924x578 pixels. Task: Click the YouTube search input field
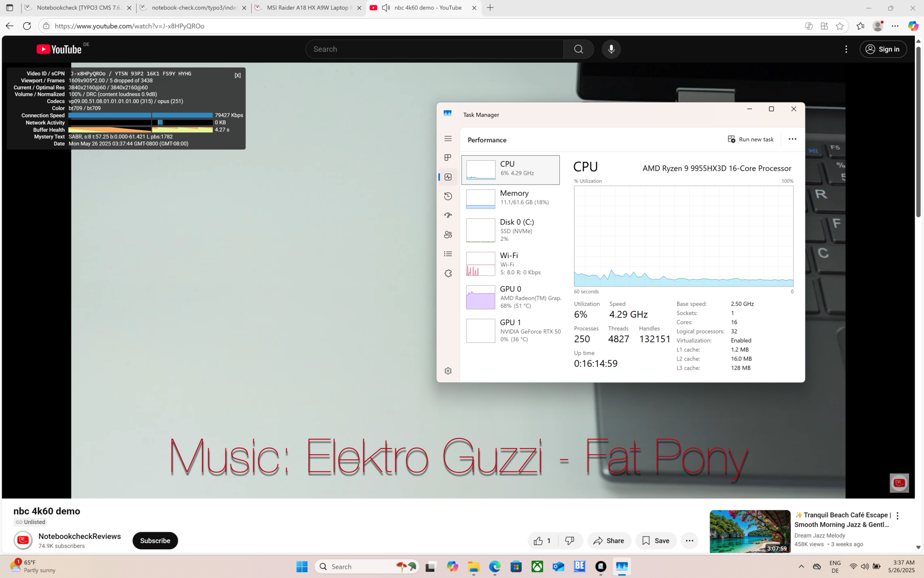coord(433,49)
